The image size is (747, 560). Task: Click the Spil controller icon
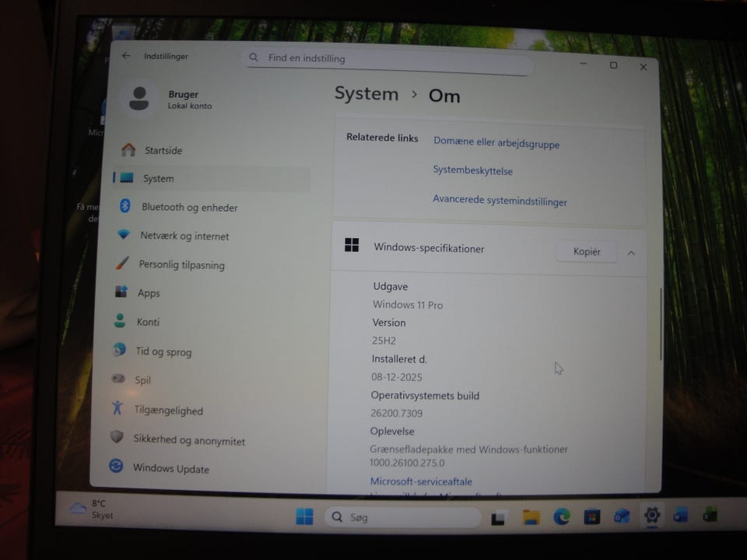tap(117, 379)
